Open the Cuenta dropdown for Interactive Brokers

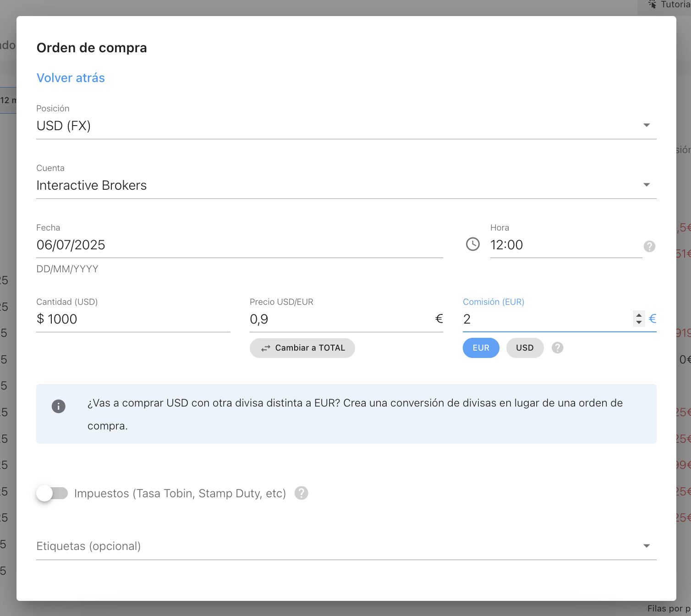(646, 184)
